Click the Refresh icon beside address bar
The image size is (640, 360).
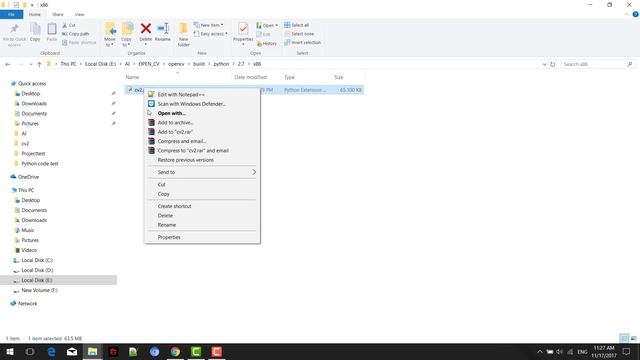(x=553, y=64)
